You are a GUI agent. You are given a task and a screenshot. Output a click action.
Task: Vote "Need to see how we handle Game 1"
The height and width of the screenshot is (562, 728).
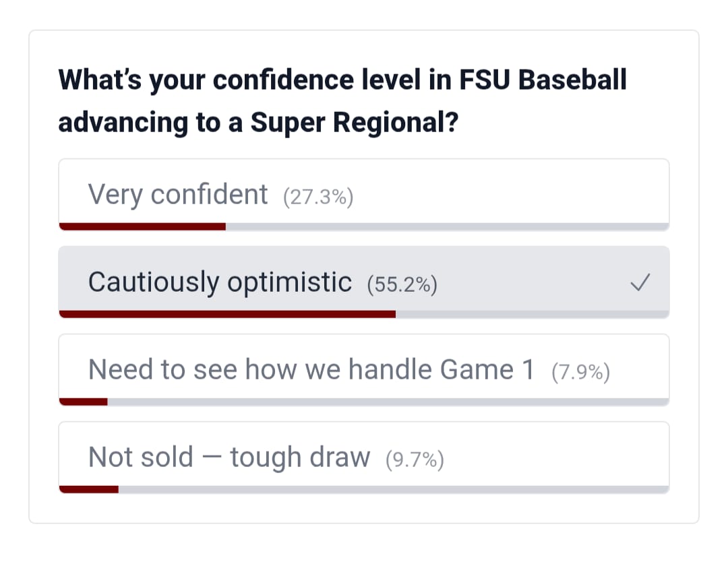311,370
